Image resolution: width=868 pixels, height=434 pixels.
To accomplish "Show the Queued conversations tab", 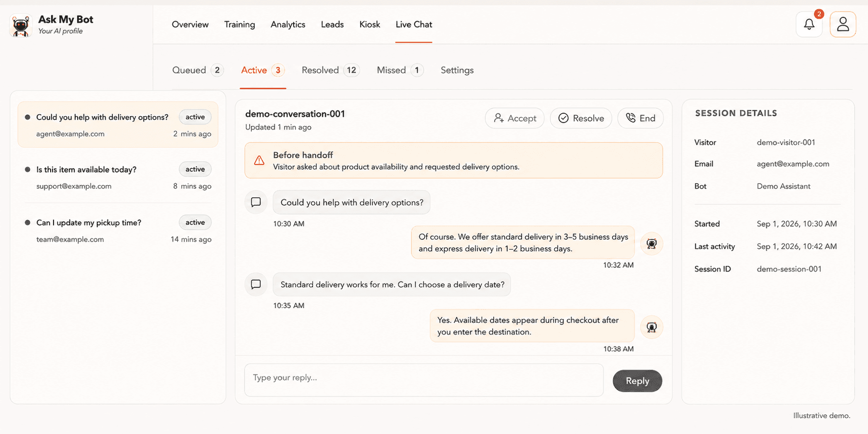I will click(198, 70).
